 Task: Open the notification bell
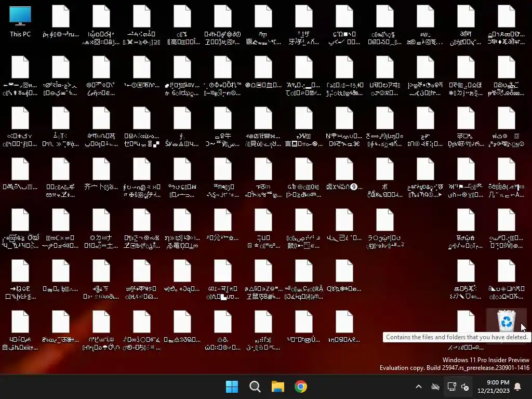518,387
